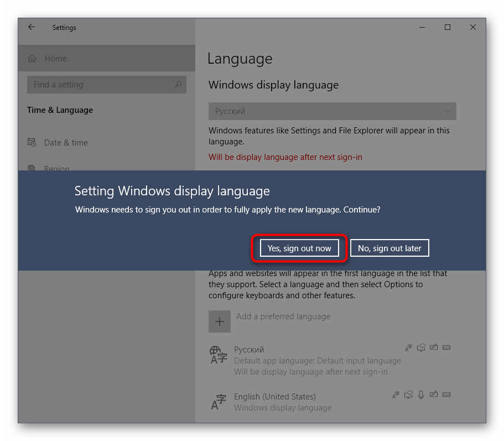Click English handwriting feature icon
This screenshot has height=441, width=504.
coord(434,394)
